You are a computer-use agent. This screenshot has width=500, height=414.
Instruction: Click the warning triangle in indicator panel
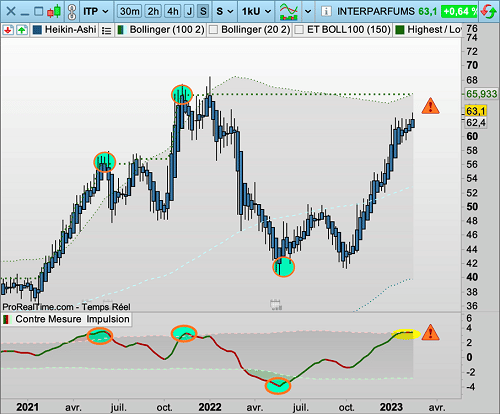tap(430, 332)
